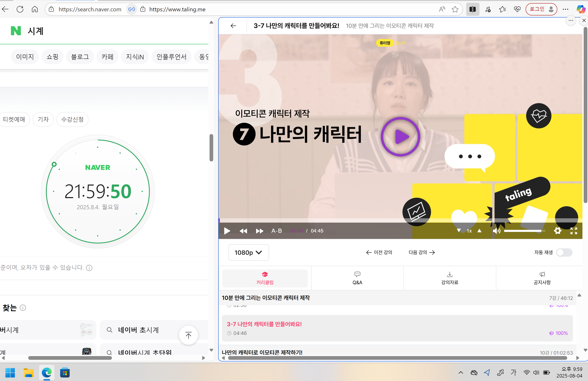Open the browser more options menu
The height and width of the screenshot is (381, 588).
tap(566, 9)
